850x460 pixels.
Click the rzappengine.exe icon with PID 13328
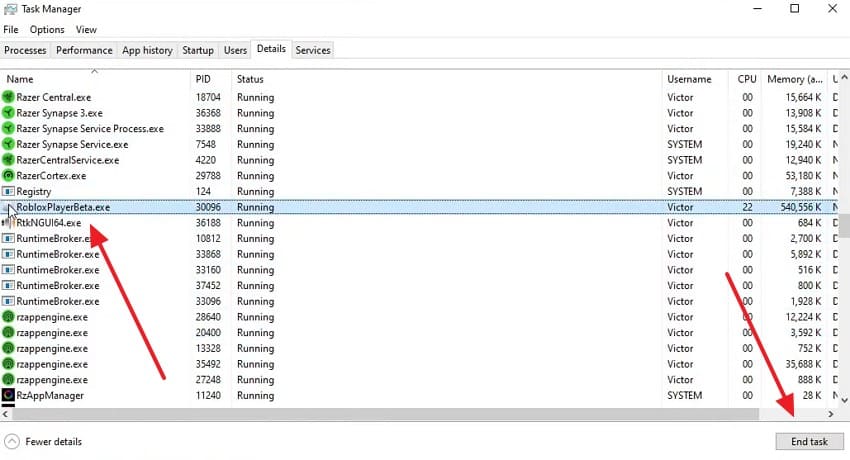(8, 348)
